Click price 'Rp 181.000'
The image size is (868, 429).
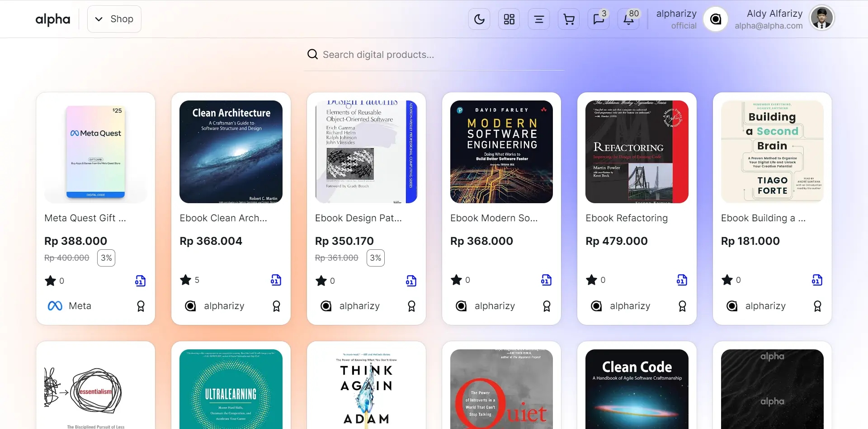[x=750, y=241]
